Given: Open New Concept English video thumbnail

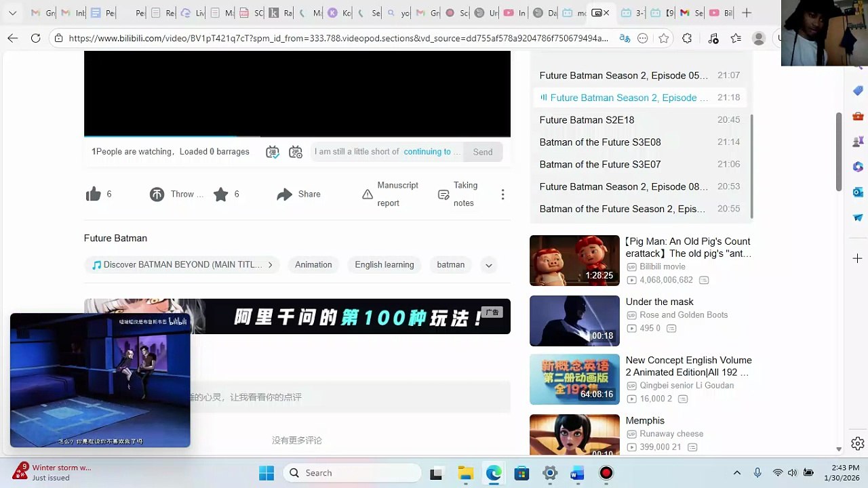Looking at the screenshot, I should [x=574, y=379].
